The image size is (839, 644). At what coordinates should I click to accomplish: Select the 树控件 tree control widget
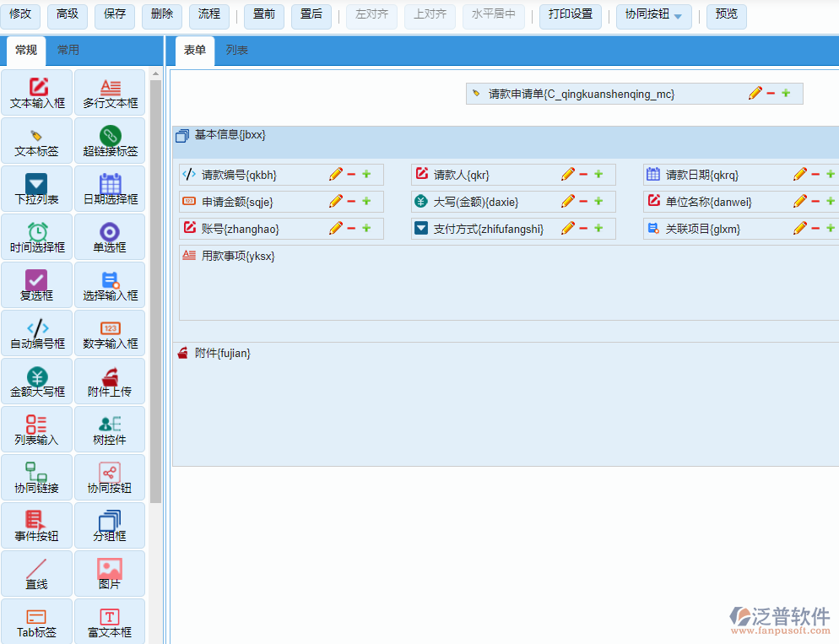coord(110,430)
